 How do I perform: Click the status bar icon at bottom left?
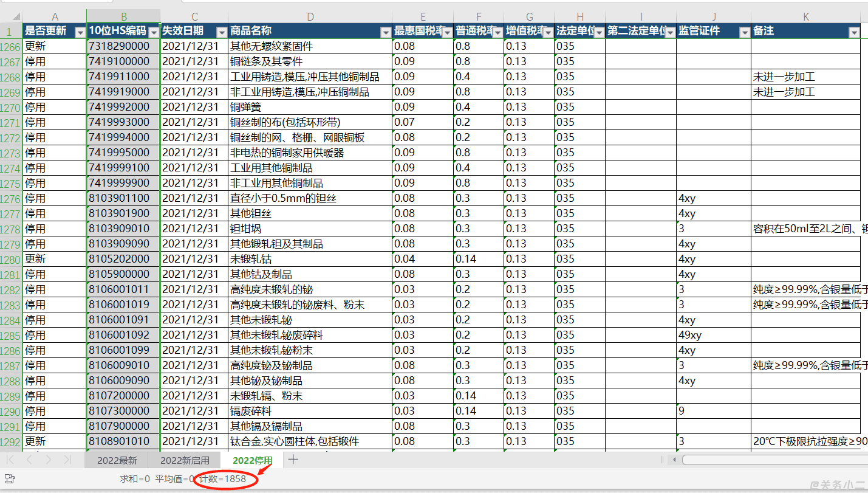coord(9,479)
